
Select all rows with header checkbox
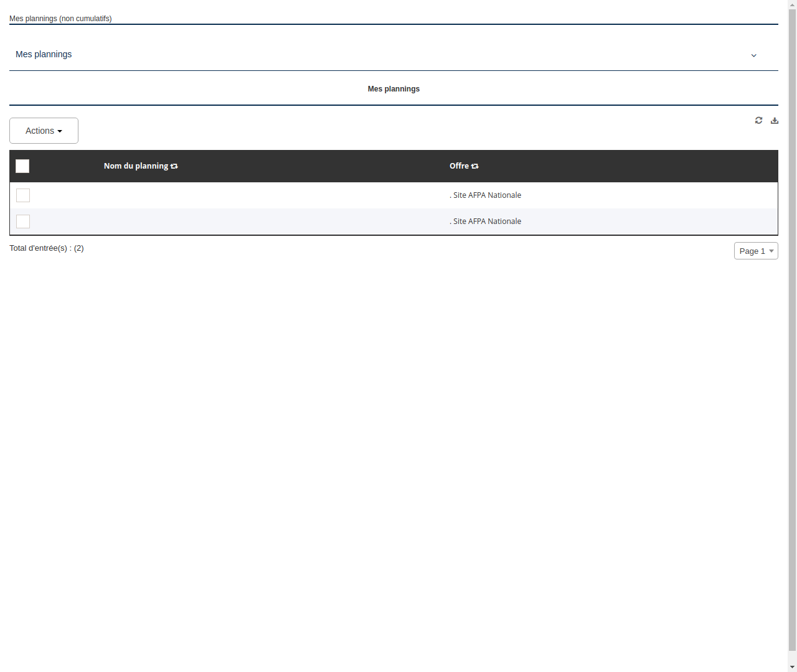[22, 166]
